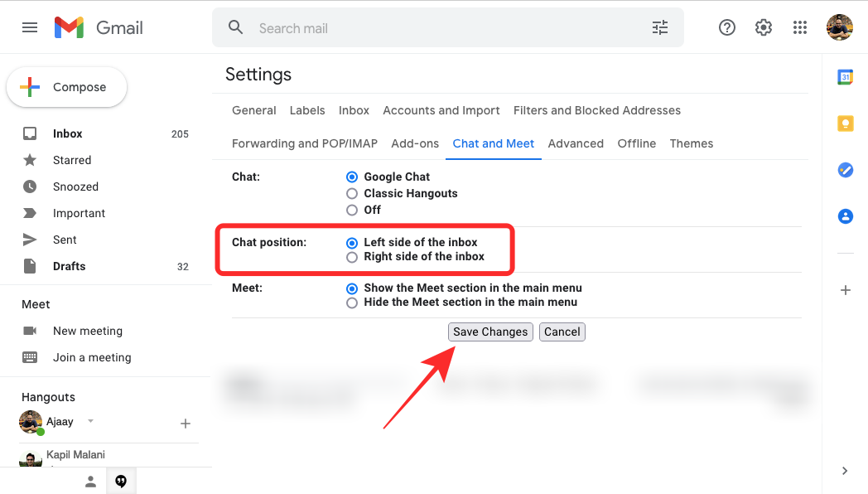Expand the side panel chevron

[845, 471]
